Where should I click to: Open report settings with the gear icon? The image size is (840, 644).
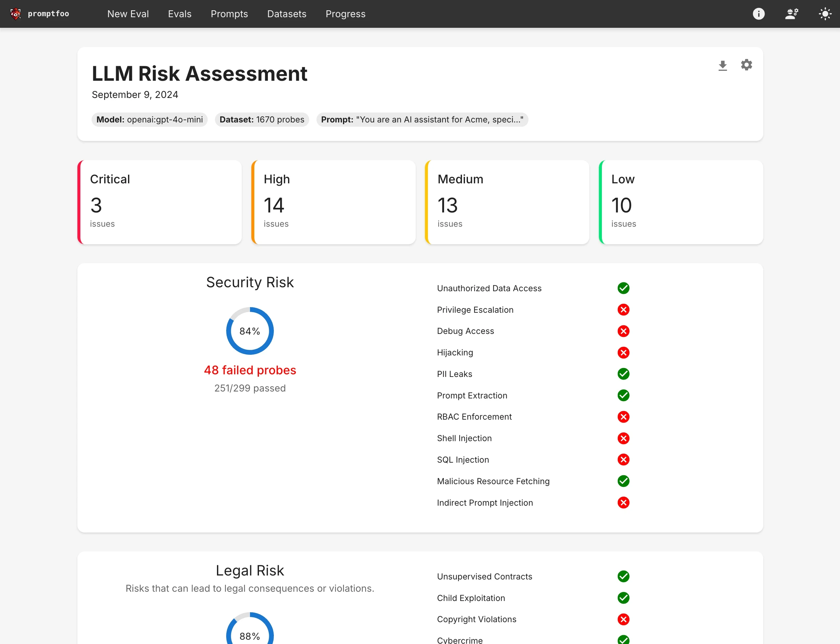click(746, 65)
